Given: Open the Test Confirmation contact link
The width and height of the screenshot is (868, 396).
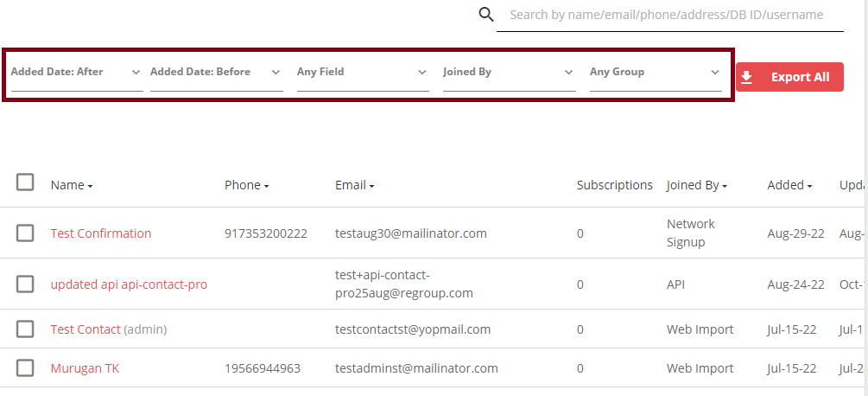Looking at the screenshot, I should (101, 233).
